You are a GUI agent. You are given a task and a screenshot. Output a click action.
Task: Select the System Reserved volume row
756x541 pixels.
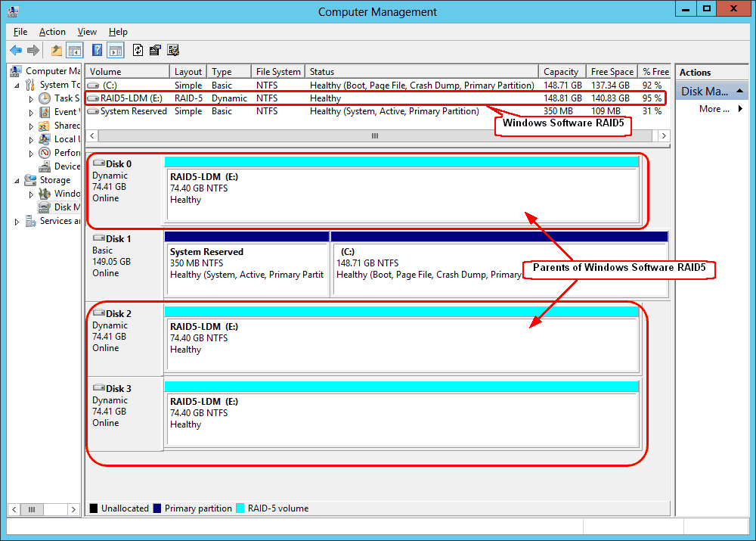pos(377,111)
